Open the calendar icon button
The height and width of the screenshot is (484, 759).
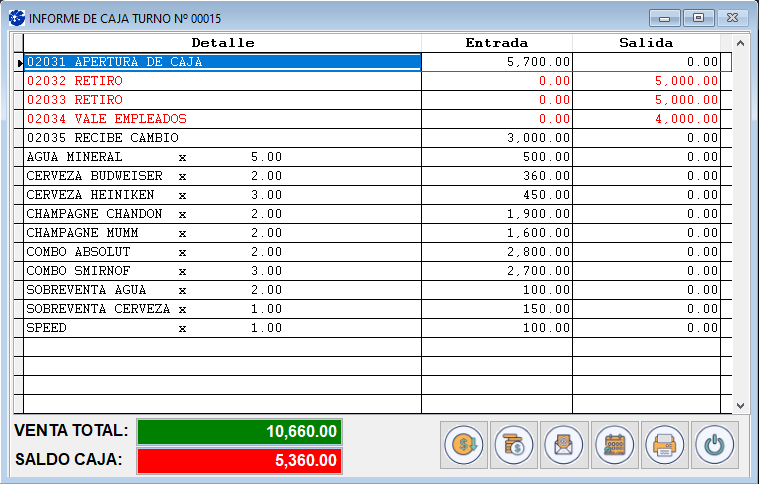pos(614,444)
